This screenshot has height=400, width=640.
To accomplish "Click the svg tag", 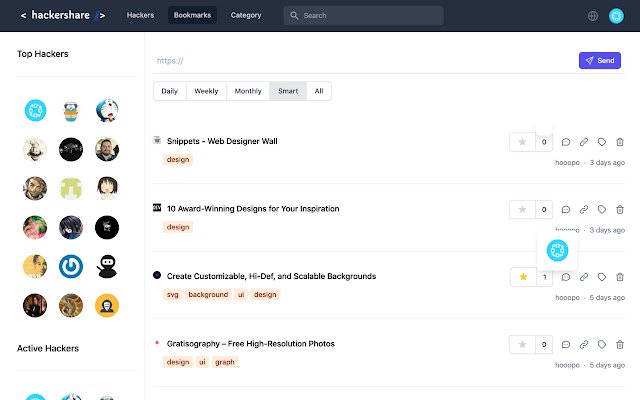I will click(172, 295).
